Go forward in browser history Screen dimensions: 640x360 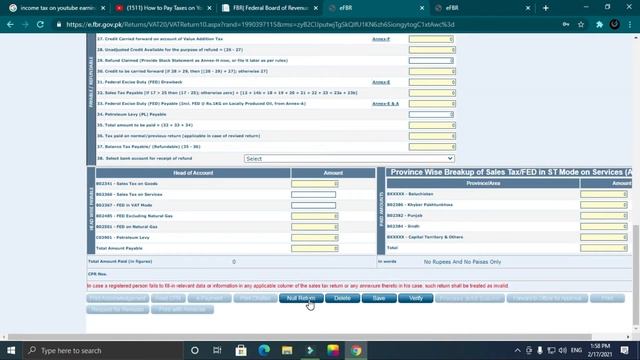pyautogui.click(x=25, y=24)
